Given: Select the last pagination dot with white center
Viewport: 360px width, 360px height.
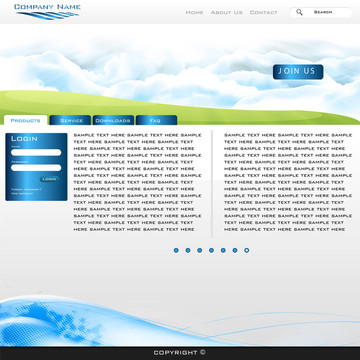Looking at the screenshot, I should [x=247, y=250].
